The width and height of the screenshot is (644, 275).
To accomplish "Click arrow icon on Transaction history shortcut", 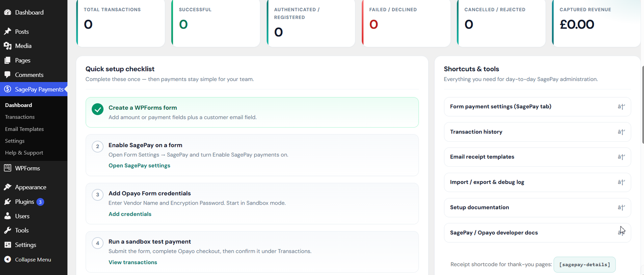I will click(621, 132).
